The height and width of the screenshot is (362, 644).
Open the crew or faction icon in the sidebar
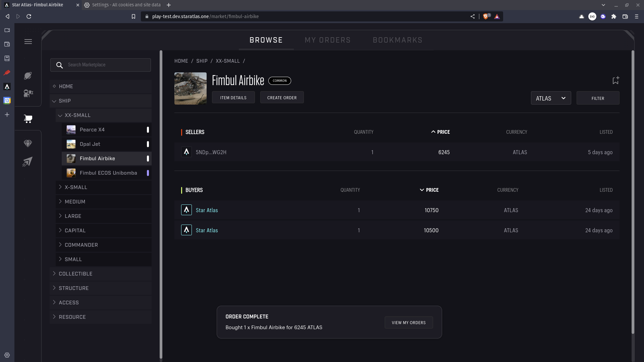click(28, 93)
